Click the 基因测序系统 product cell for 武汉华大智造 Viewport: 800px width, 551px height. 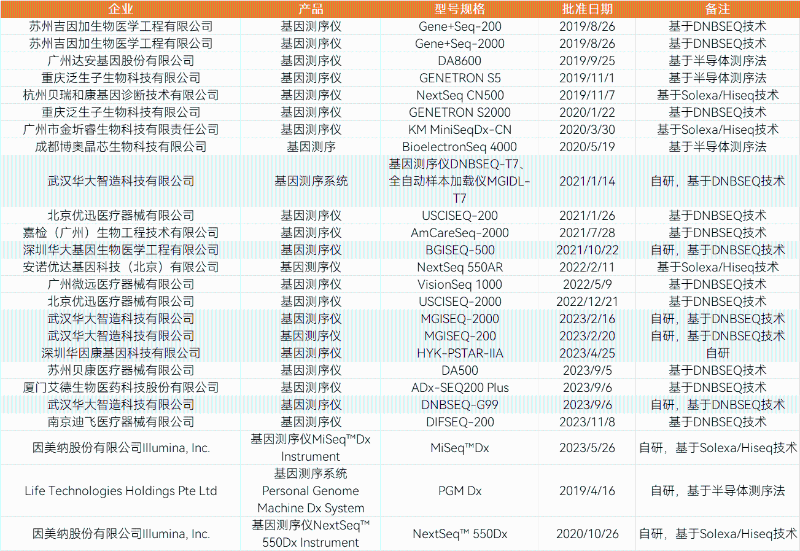point(311,181)
